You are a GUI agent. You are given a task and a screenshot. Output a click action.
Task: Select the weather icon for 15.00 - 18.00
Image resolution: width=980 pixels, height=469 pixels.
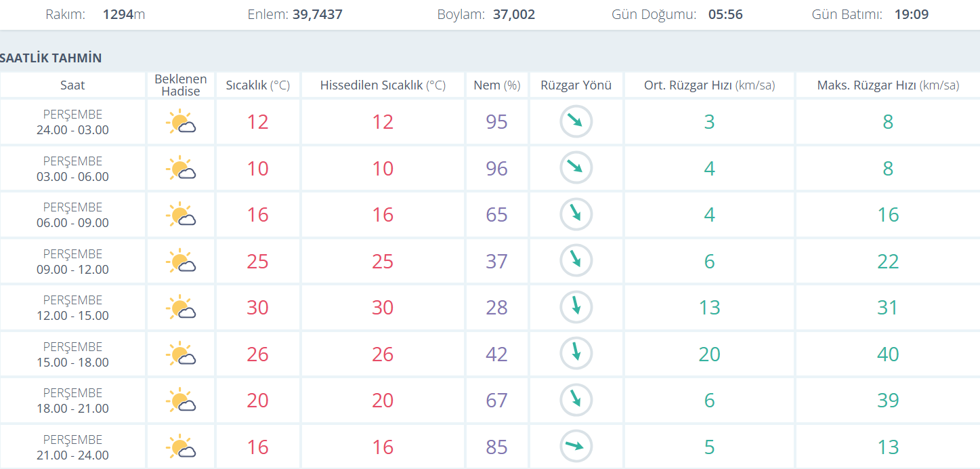click(x=181, y=354)
